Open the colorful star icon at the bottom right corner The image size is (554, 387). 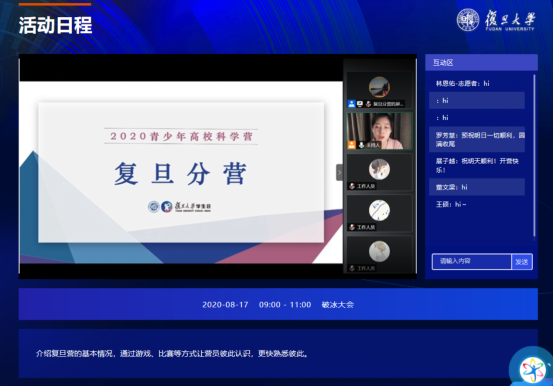[533, 370]
